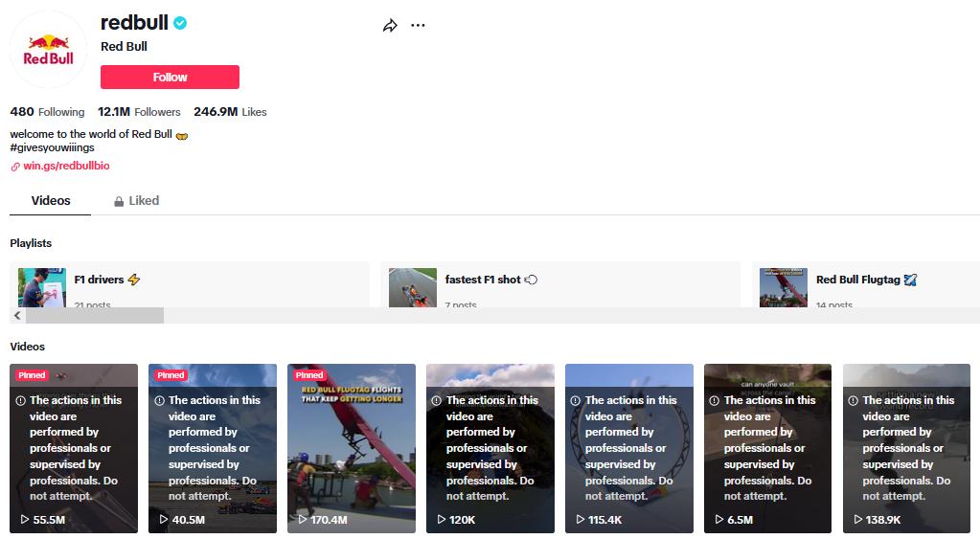Click the verified badge next to redbull
Image resolution: width=980 pixels, height=539 pixels.
(180, 23)
